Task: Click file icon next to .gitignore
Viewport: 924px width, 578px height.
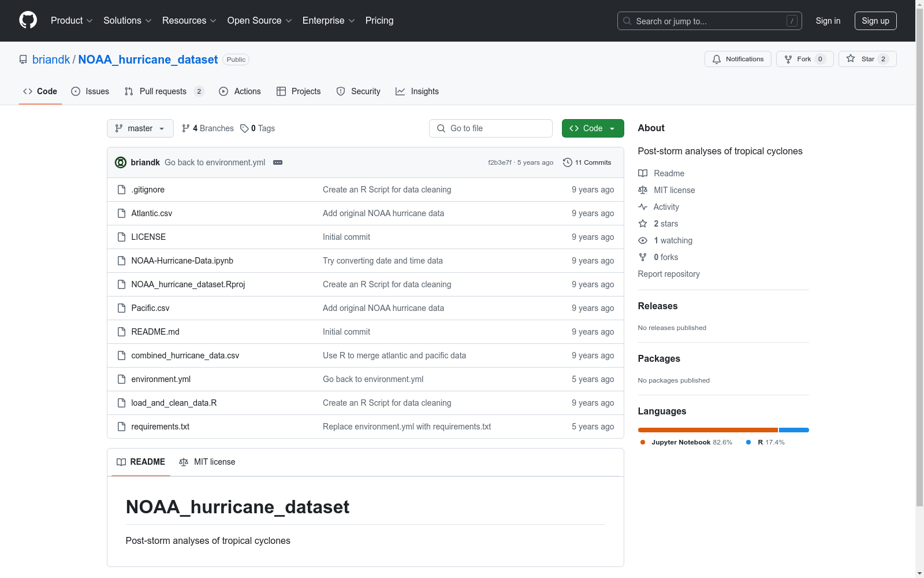Action: pyautogui.click(x=121, y=190)
